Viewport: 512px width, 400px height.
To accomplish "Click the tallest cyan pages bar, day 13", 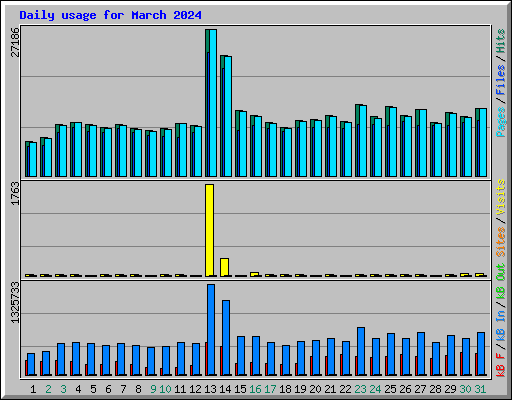I will 213,103.
